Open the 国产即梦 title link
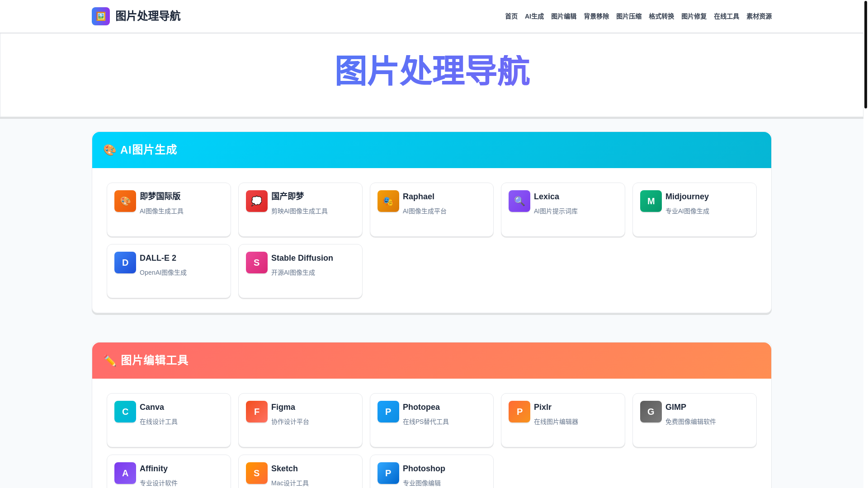The image size is (868, 488). 288,196
